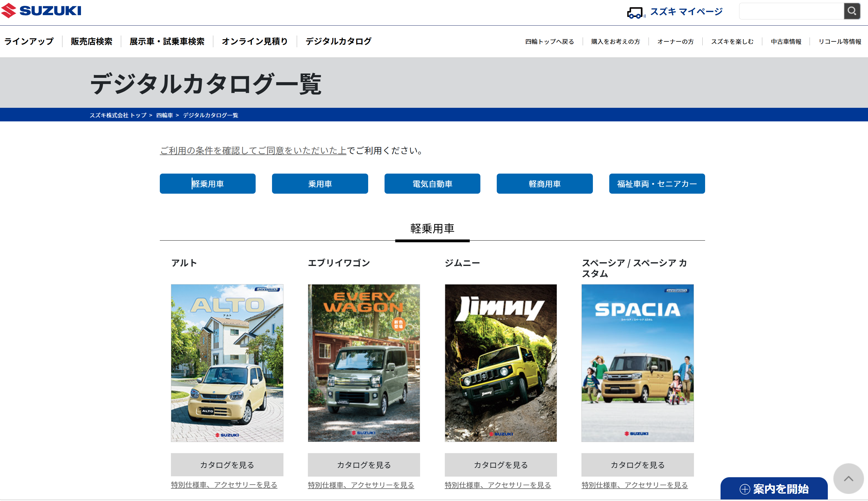The image size is (868, 501).
Task: Open the 販売店検索 menu item
Action: coord(91,41)
